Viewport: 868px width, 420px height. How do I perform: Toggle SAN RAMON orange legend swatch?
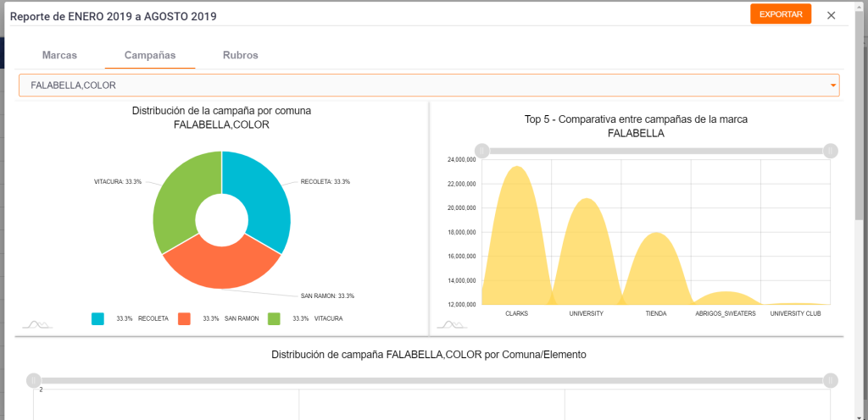point(184,319)
